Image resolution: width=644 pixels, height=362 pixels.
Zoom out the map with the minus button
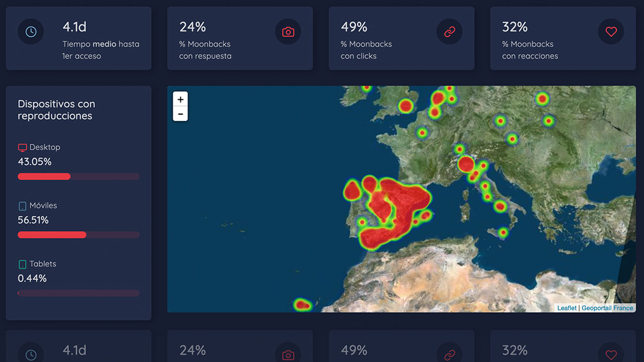point(180,113)
